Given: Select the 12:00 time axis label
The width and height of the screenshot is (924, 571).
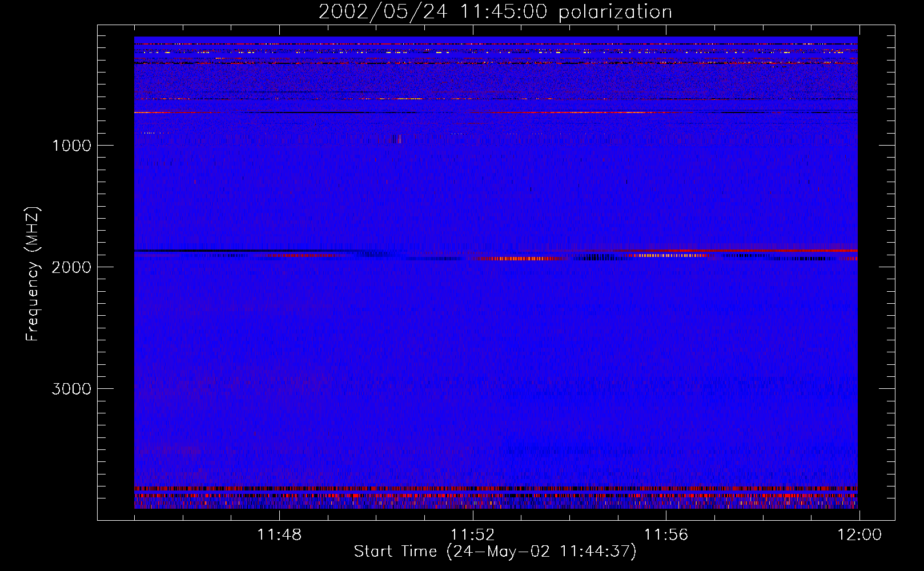Looking at the screenshot, I should pyautogui.click(x=859, y=535).
